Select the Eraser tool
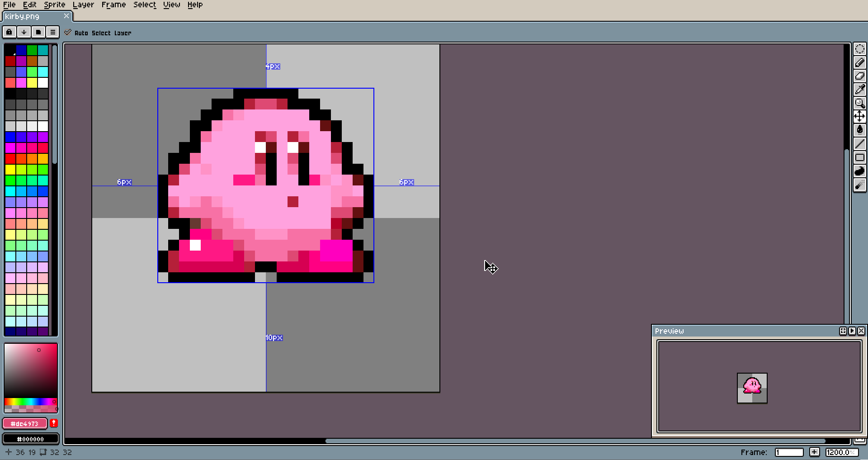868x460 pixels. click(859, 76)
